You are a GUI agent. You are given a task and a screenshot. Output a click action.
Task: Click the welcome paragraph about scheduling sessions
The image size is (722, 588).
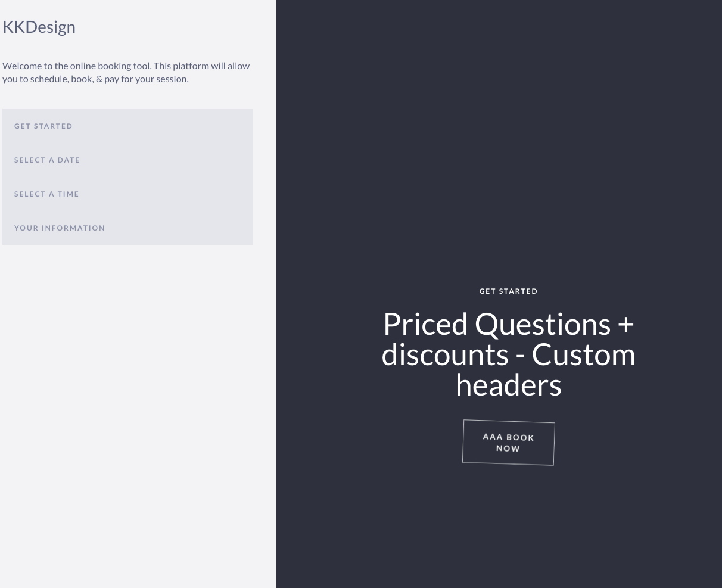pos(126,71)
